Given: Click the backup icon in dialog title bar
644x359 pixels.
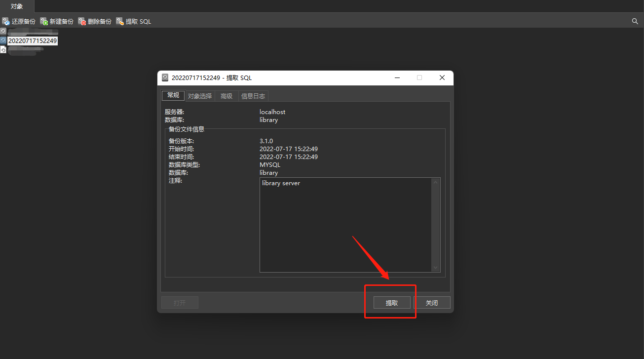Looking at the screenshot, I should (165, 78).
